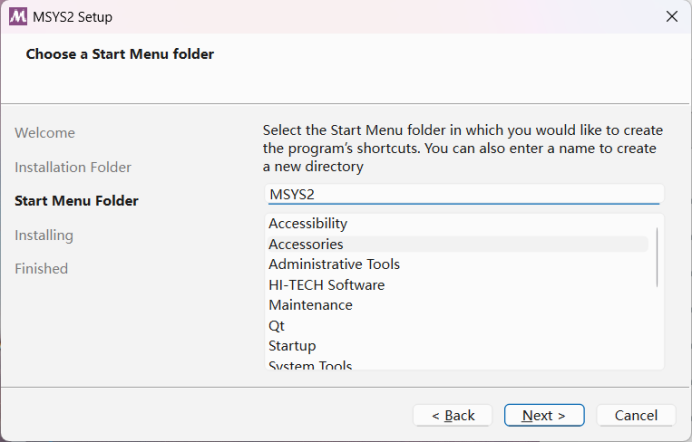
Task: Choose Administrative Tools folder
Action: click(458, 264)
